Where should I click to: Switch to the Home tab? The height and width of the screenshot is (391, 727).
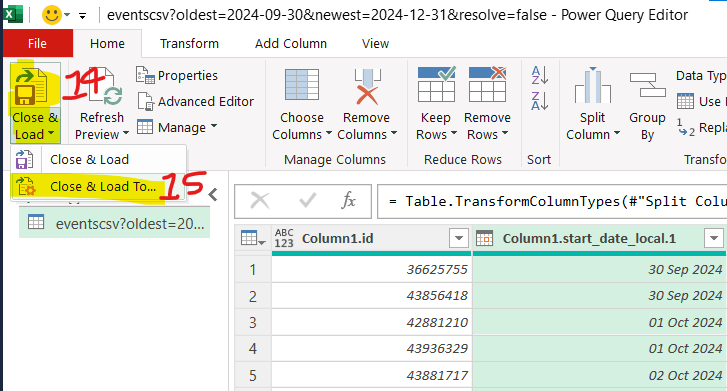pos(107,44)
